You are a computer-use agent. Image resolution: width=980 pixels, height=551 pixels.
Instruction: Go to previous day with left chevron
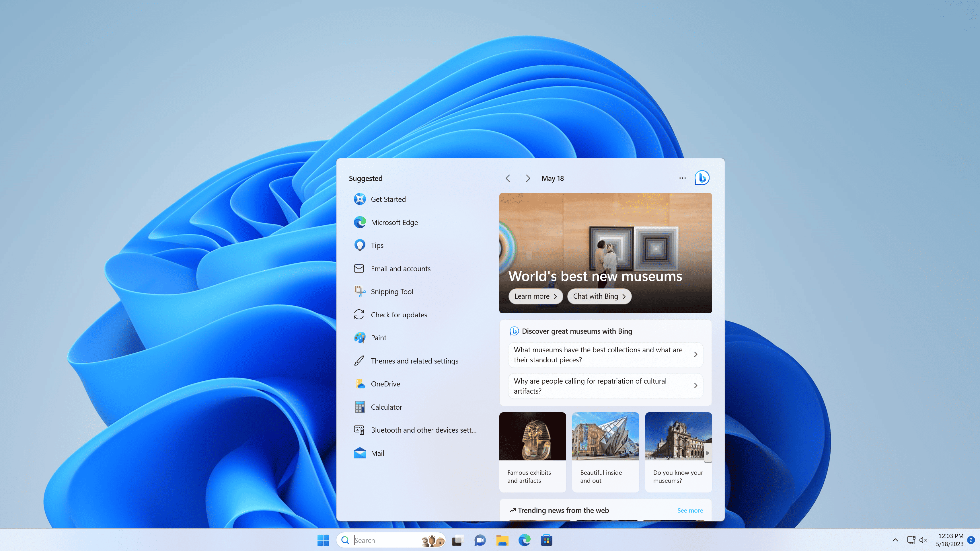[508, 178]
